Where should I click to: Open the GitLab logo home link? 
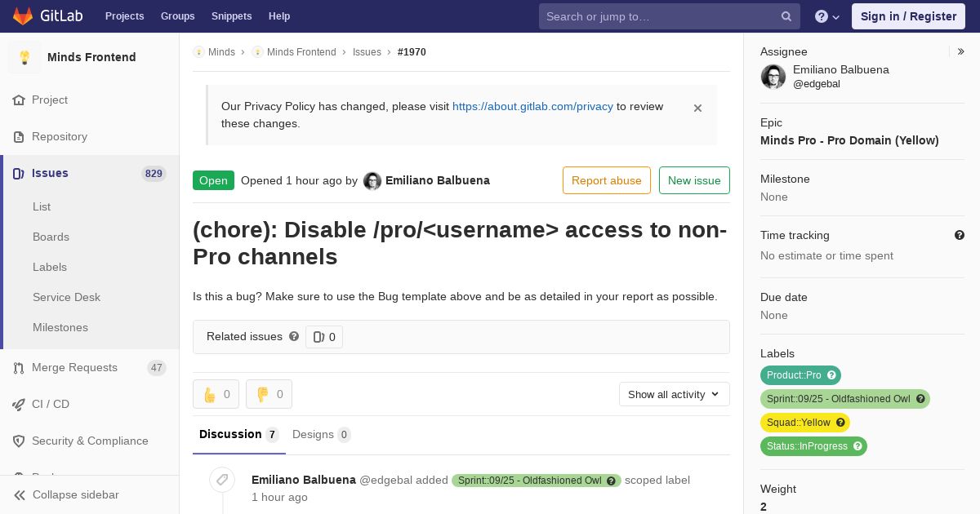click(x=48, y=16)
